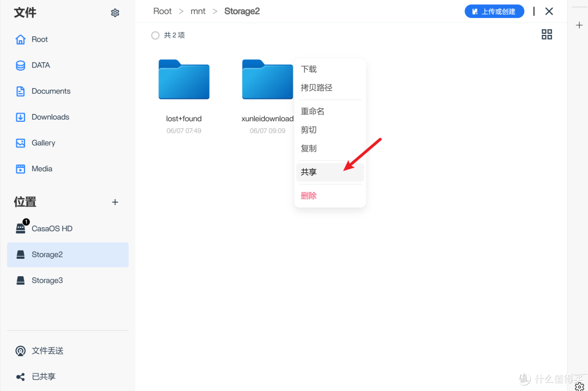Choose Share (共享) in context menu
The image size is (588, 391).
[x=309, y=172]
